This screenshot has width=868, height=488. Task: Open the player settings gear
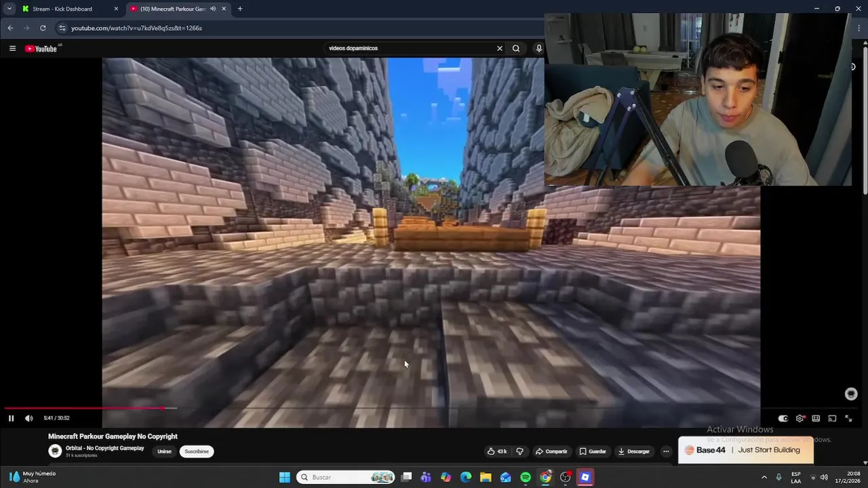[x=800, y=418]
